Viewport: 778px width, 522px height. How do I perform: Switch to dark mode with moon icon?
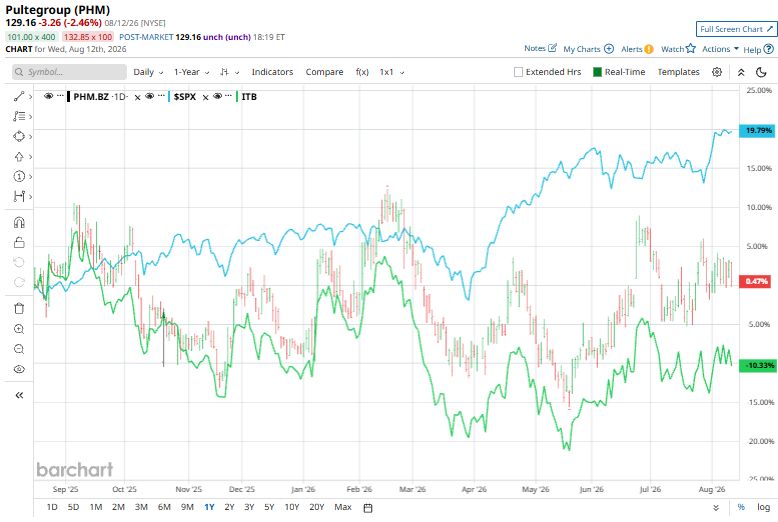coord(761,72)
